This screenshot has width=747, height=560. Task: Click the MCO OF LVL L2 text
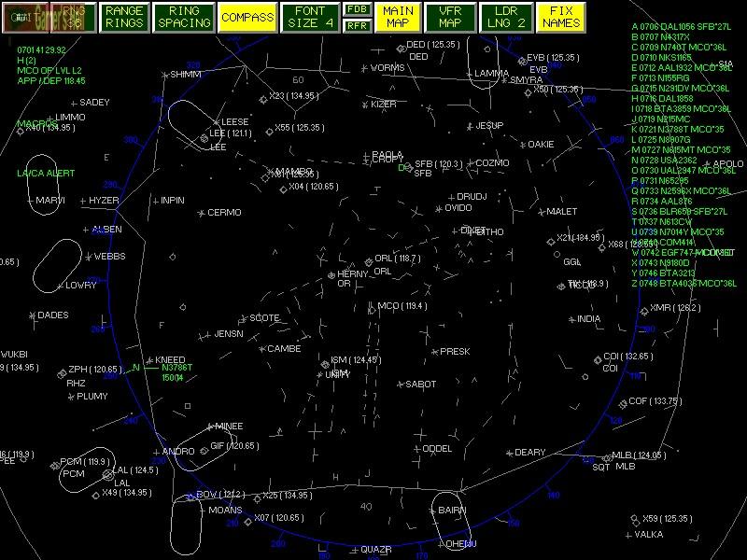click(49, 71)
